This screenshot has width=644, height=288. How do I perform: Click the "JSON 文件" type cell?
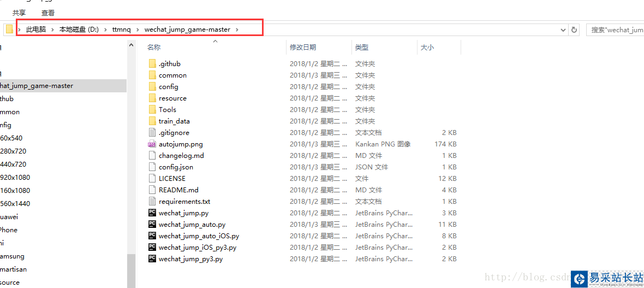[372, 167]
